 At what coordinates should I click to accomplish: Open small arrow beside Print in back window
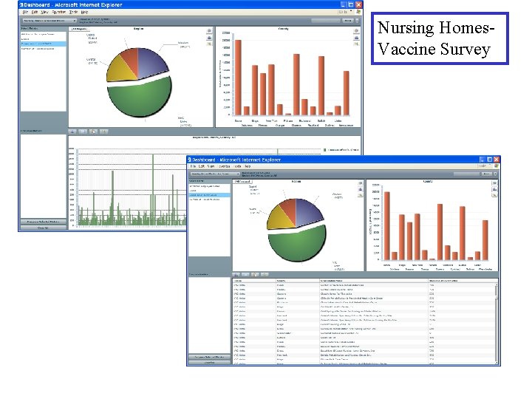[357, 21]
